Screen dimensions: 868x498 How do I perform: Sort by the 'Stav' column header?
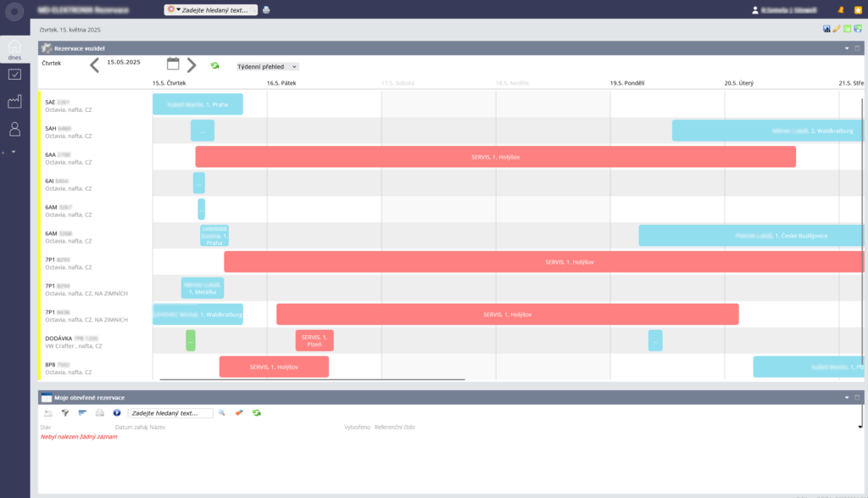(46, 428)
